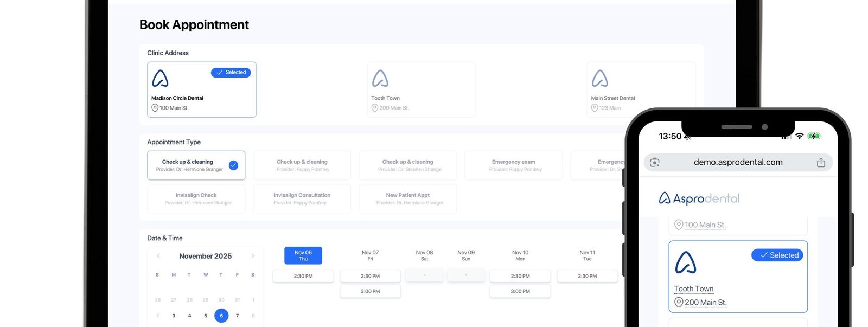Image resolution: width=868 pixels, height=327 pixels.
Task: Tap the reader icon beside demo.asprodental.com
Action: pyautogui.click(x=655, y=162)
